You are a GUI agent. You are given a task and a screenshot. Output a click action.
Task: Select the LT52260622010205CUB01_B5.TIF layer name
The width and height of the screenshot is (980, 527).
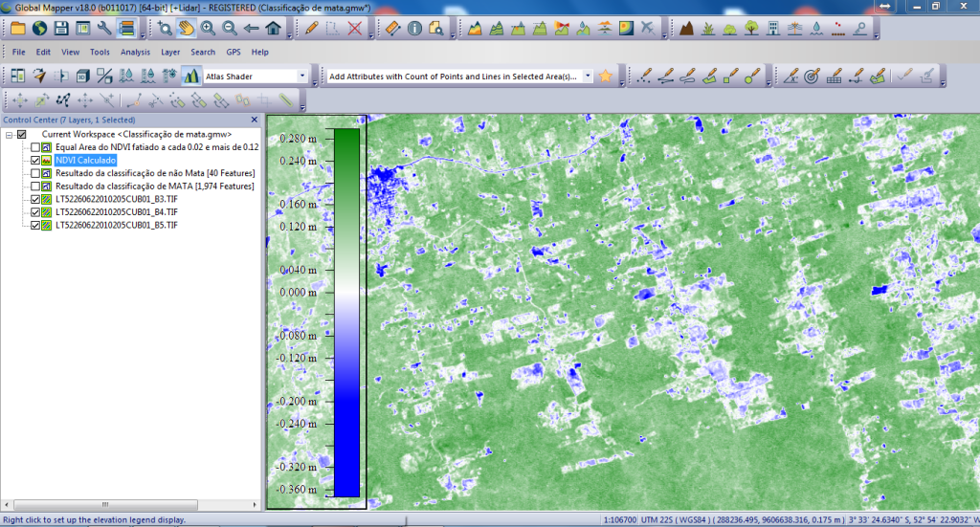click(116, 225)
